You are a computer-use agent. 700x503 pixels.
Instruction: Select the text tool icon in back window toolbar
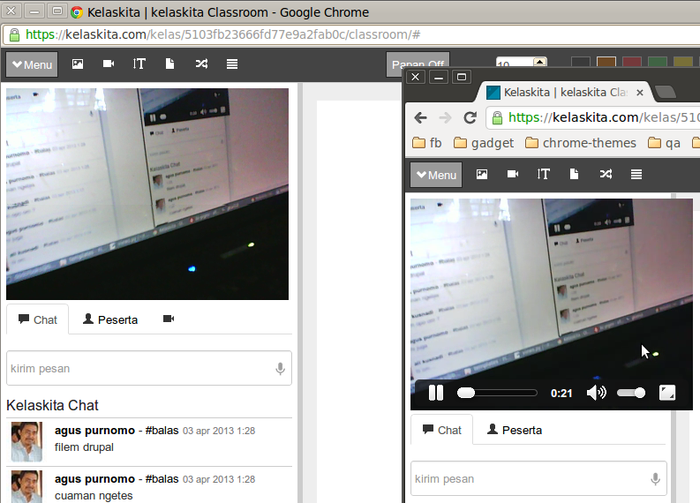click(x=139, y=64)
